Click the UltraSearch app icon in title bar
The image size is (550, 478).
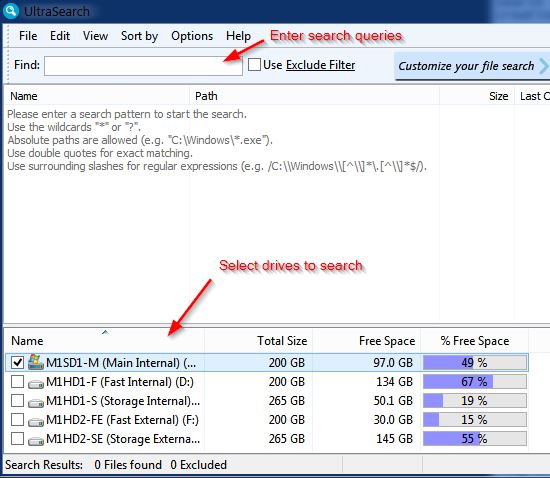point(10,11)
